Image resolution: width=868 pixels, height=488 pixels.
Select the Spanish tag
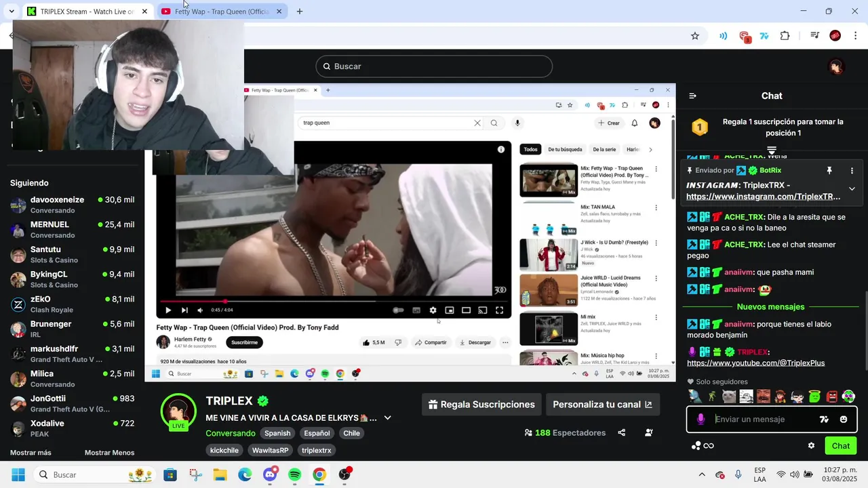click(x=277, y=433)
